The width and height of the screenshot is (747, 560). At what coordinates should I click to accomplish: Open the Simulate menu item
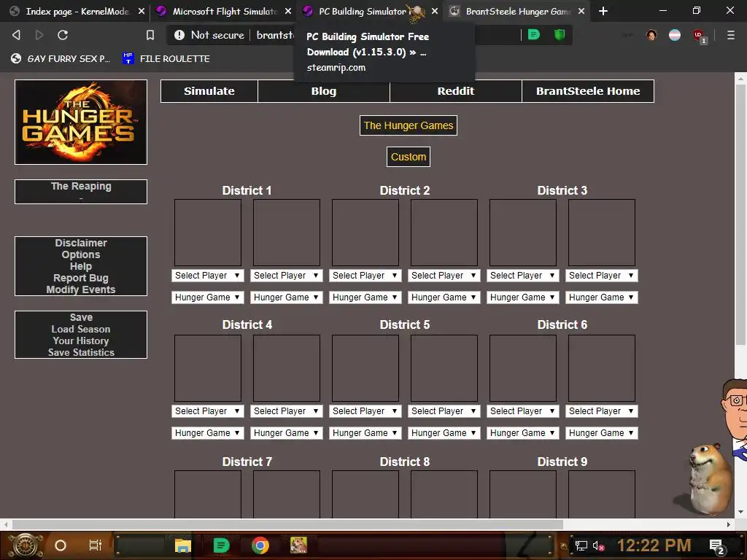(x=209, y=91)
